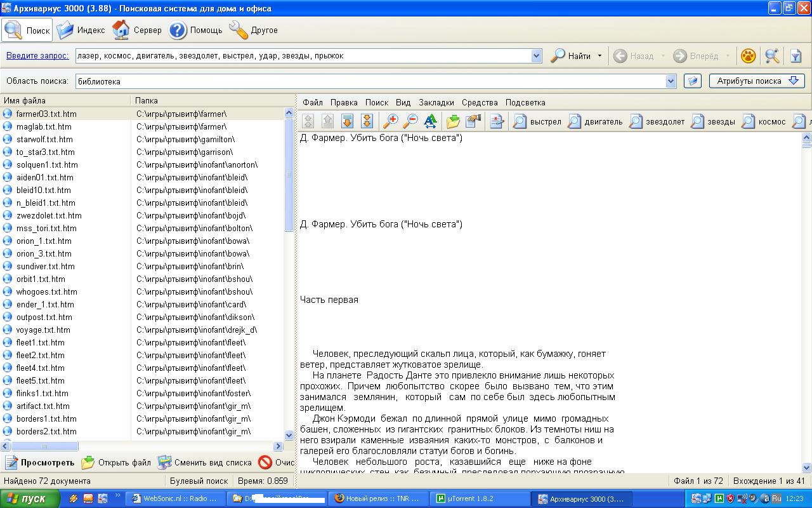Click Сменить вид списка button
The height and width of the screenshot is (508, 812).
(x=205, y=462)
